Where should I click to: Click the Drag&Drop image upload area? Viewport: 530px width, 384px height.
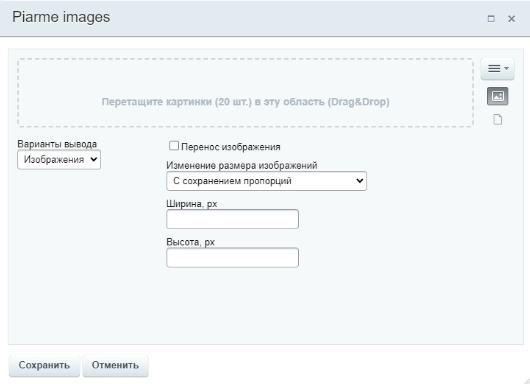[x=245, y=93]
